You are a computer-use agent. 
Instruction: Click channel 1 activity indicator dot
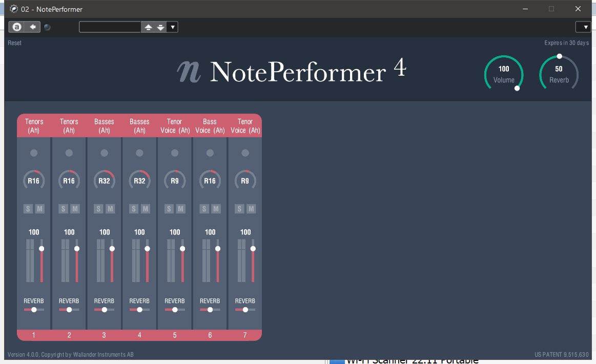(x=34, y=153)
